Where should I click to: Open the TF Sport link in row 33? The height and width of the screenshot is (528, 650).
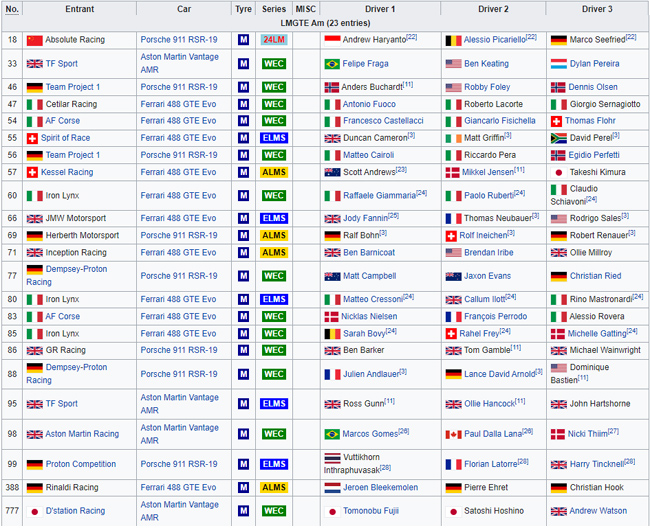[x=61, y=63]
